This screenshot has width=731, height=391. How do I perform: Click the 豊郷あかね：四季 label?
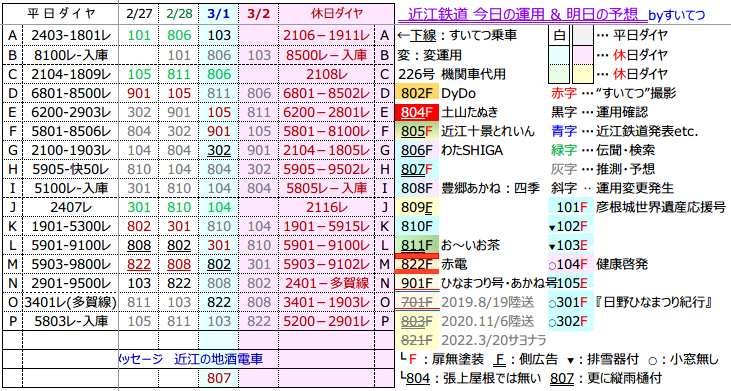490,188
